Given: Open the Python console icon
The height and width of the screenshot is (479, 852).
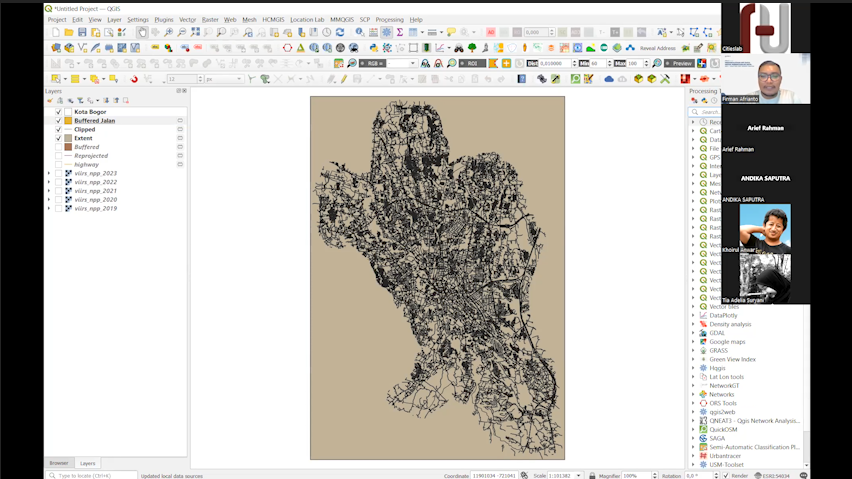Looking at the screenshot, I should click(x=373, y=47).
